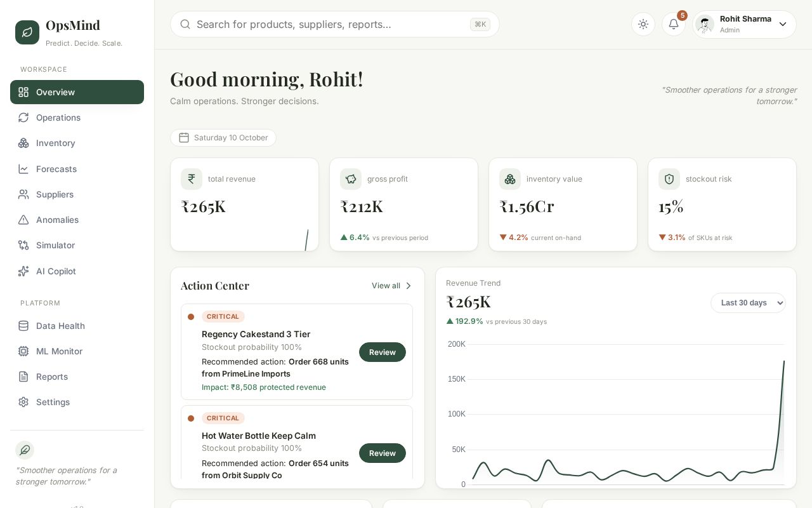
Task: Click the Forecasts chart icon
Action: [23, 169]
